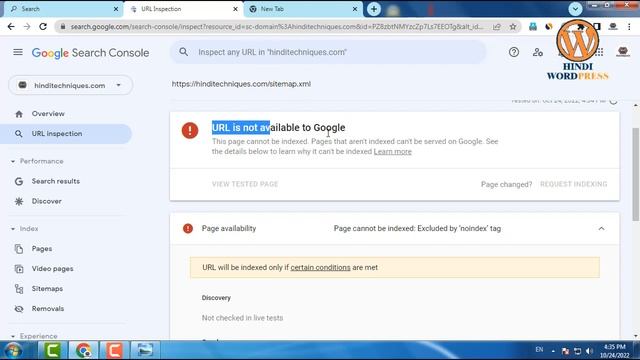Click the Search results Google icon

point(19,181)
